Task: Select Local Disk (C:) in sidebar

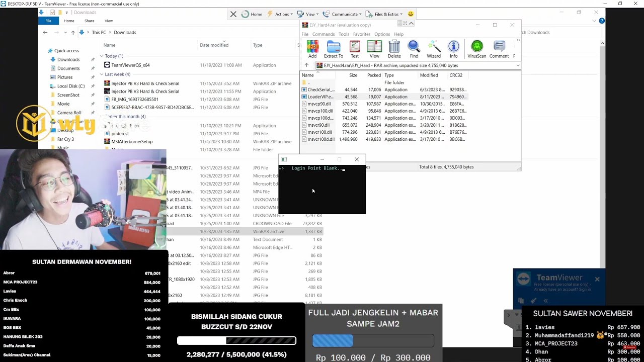Action: 71,86
